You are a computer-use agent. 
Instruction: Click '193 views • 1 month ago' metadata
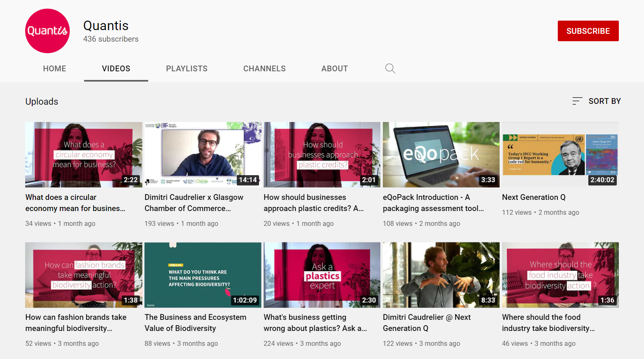pos(181,223)
